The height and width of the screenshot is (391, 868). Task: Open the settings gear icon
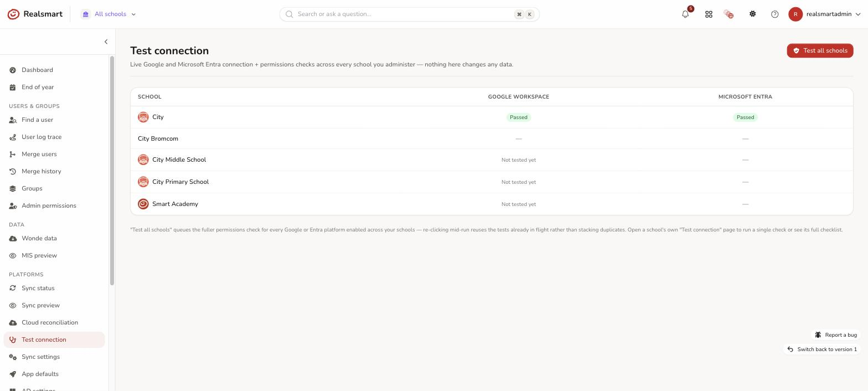(x=752, y=14)
